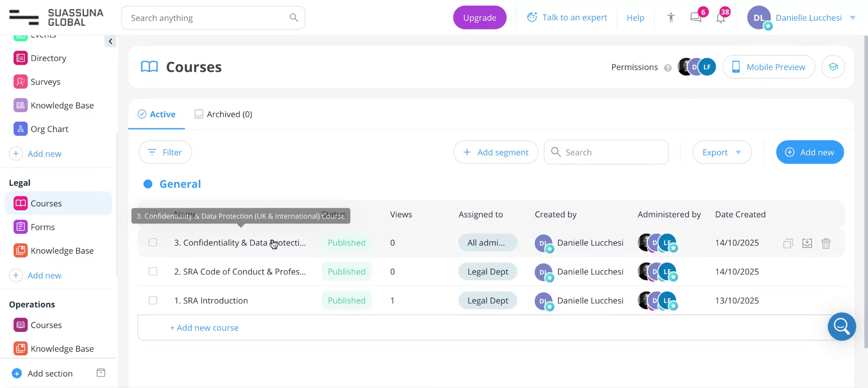Viewport: 868px width, 388px height.
Task: Collapse the left sidebar with chevron
Action: pyautogui.click(x=110, y=42)
